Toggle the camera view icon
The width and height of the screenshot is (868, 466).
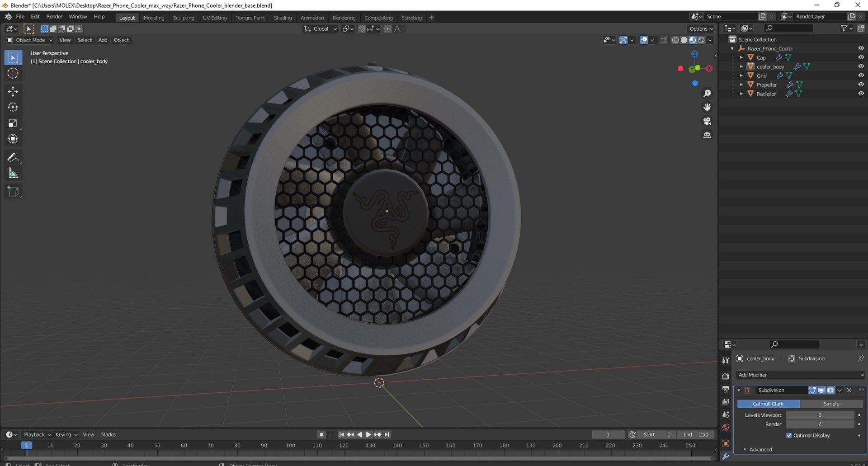click(x=707, y=121)
